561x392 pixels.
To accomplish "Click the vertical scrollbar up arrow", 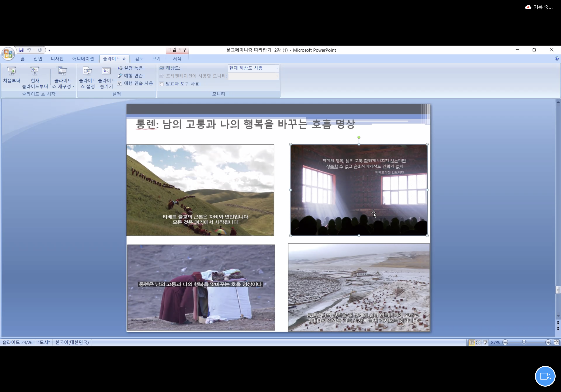I will tap(558, 102).
